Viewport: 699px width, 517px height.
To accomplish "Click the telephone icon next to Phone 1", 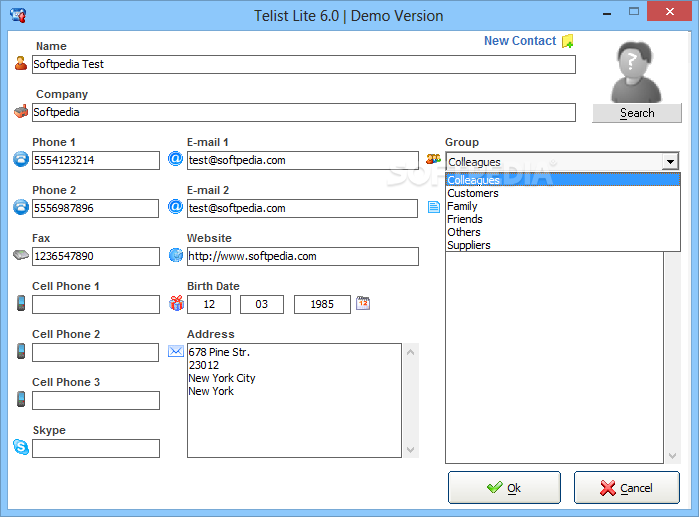I will tap(21, 159).
